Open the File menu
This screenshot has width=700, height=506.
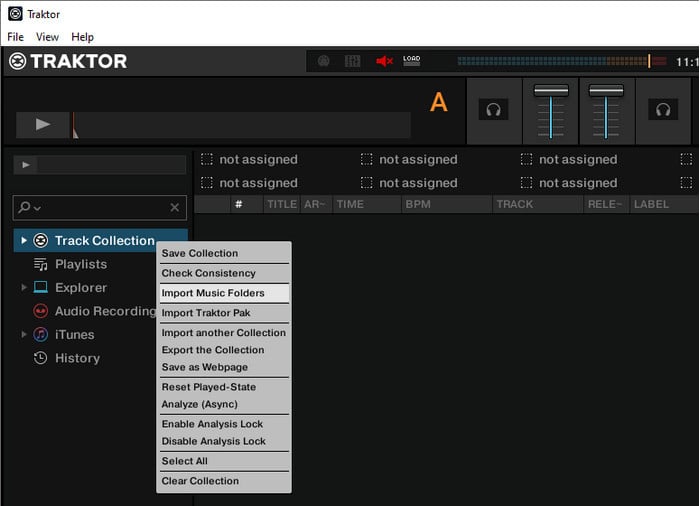(16, 37)
